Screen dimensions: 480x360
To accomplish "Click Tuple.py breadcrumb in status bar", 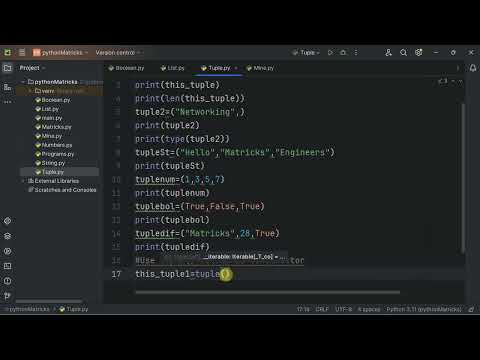I will coord(74,309).
